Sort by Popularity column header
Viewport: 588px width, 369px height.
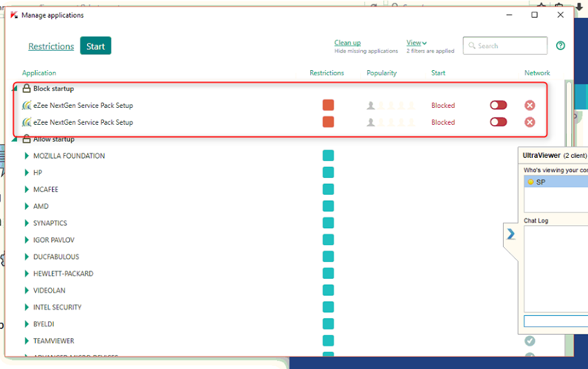(x=382, y=73)
